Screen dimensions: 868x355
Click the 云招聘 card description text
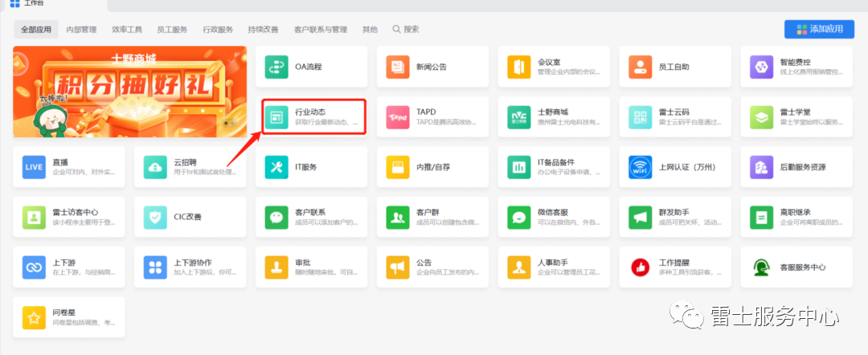(206, 172)
